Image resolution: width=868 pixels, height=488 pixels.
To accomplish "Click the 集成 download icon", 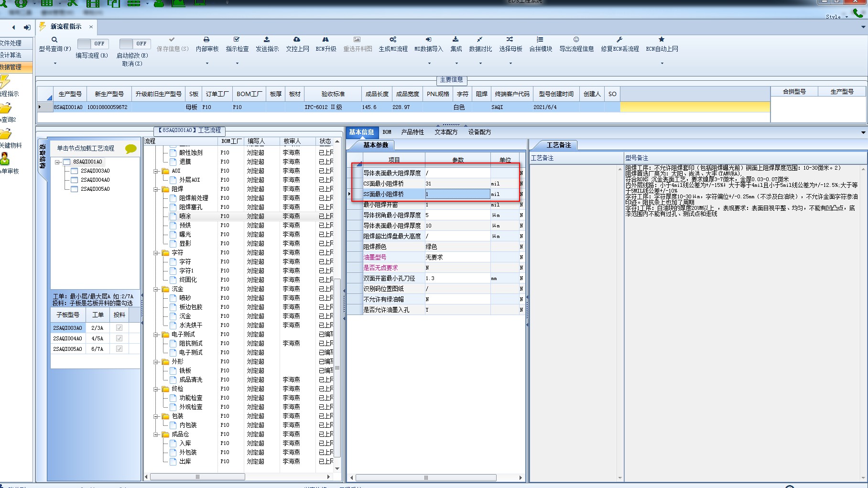I will pyautogui.click(x=456, y=40).
